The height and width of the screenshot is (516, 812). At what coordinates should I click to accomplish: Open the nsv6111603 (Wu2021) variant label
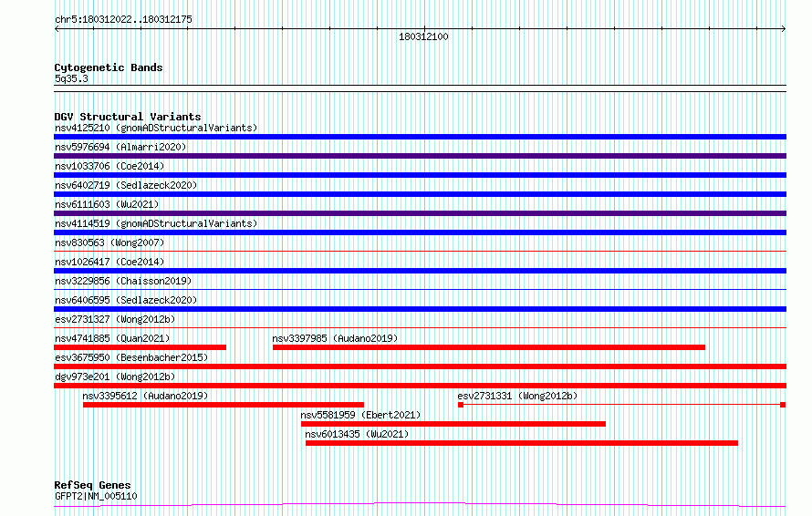[x=107, y=204]
